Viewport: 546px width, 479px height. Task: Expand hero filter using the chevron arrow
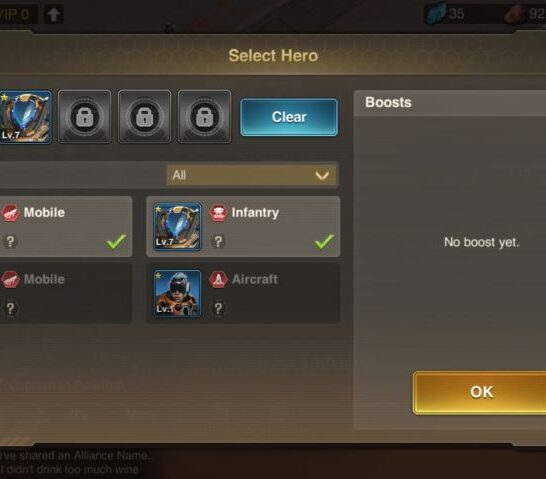[x=322, y=175]
